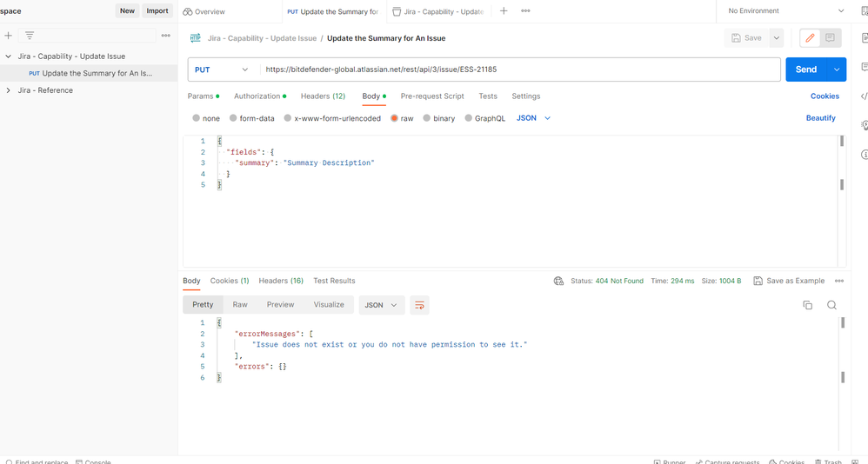Open the response Headers (16) tab
868x464 pixels.
pos(281,281)
